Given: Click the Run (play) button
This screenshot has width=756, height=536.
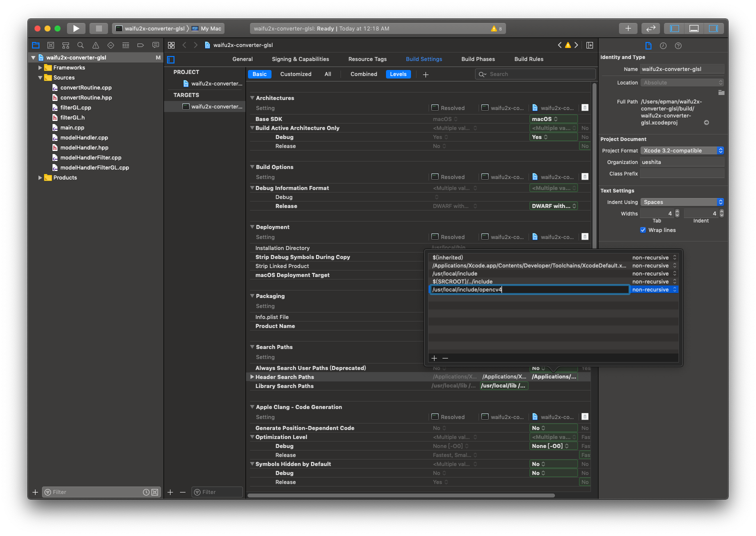Looking at the screenshot, I should pyautogui.click(x=76, y=28).
